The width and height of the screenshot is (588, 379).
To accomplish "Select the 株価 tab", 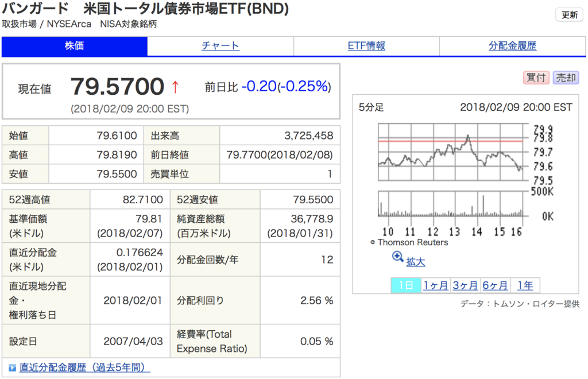I will click(74, 46).
